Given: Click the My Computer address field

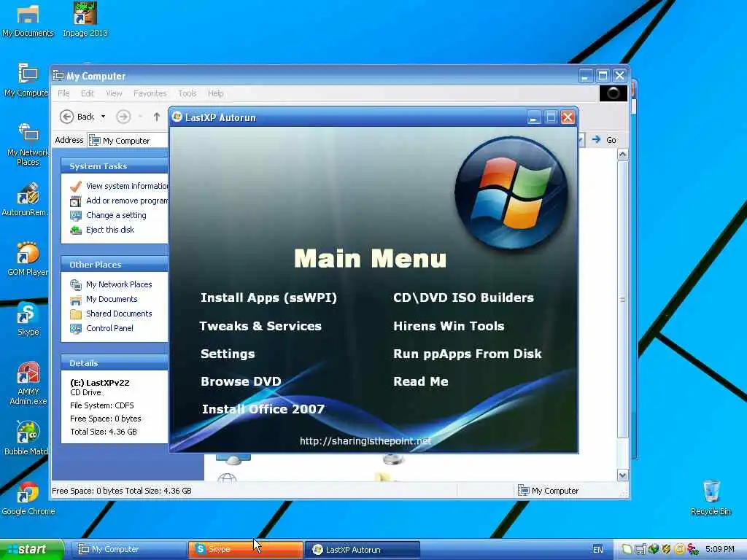Looking at the screenshot, I should [128, 141].
